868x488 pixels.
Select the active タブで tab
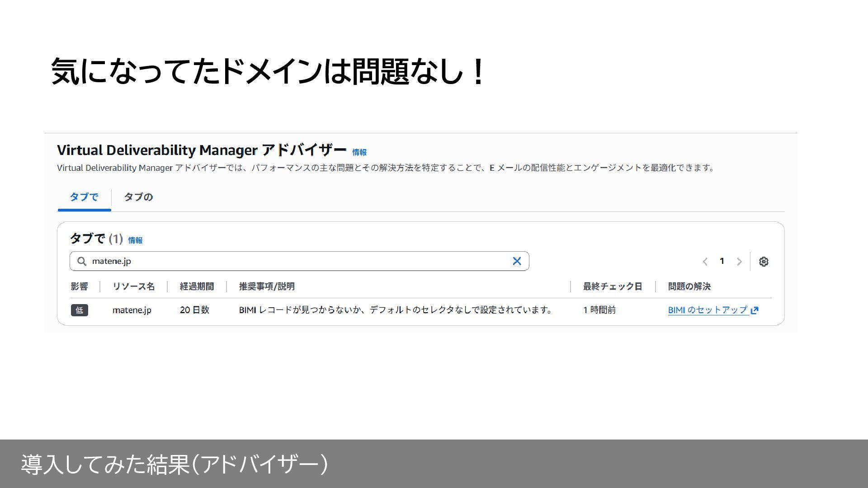tap(84, 197)
